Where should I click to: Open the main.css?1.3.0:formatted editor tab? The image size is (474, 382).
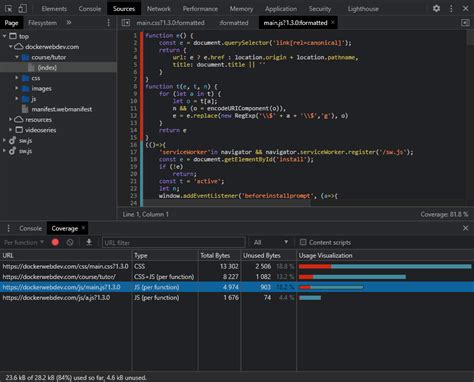click(170, 23)
